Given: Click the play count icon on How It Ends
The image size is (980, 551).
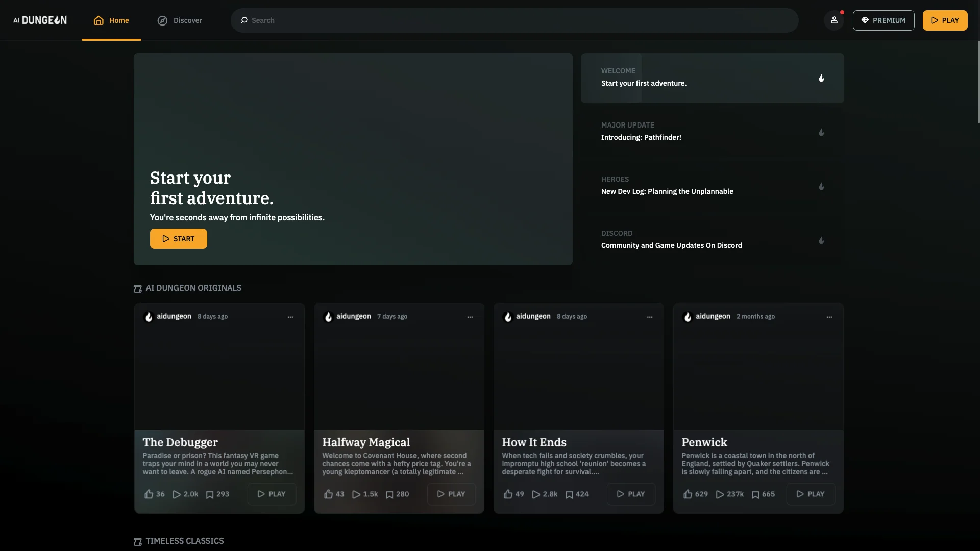Looking at the screenshot, I should click(x=536, y=494).
